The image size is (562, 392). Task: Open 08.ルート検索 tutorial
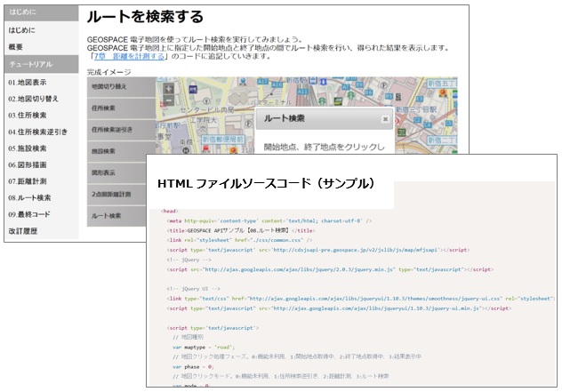coord(29,198)
